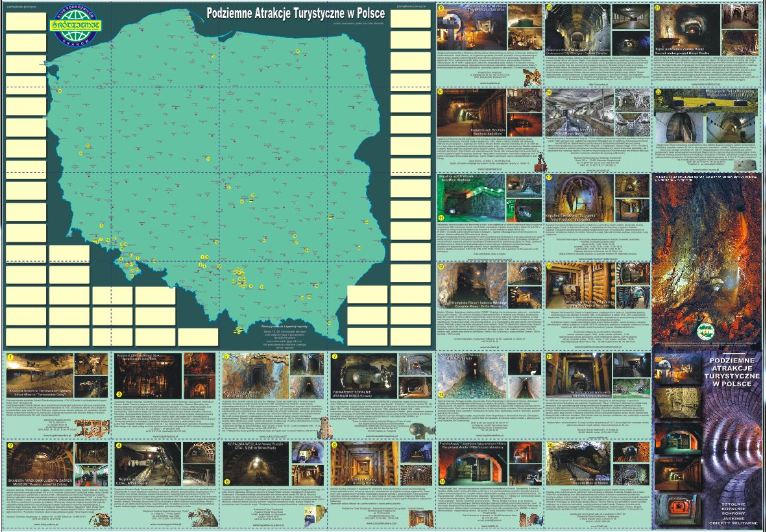
Task: Click the yellow number 1 badge in the bottom-left panel
Action: [x=10, y=357]
